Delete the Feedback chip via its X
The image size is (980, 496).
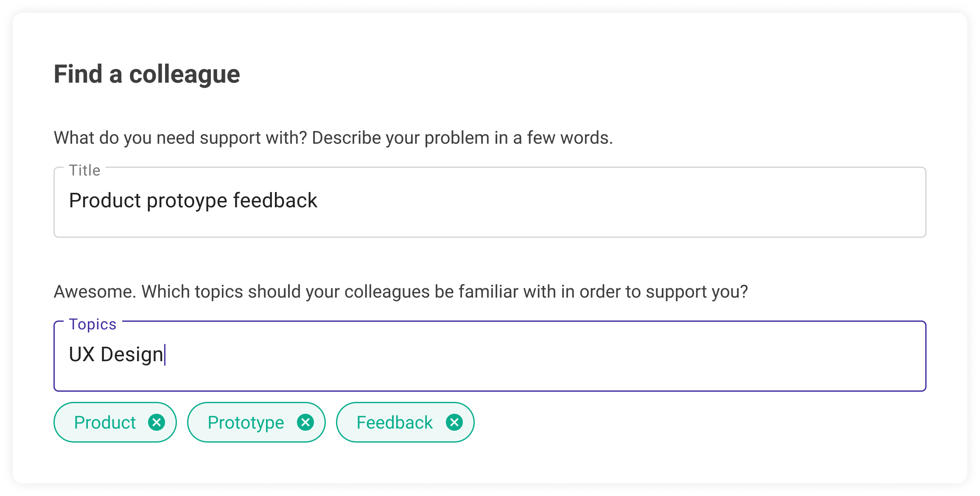pyautogui.click(x=454, y=422)
